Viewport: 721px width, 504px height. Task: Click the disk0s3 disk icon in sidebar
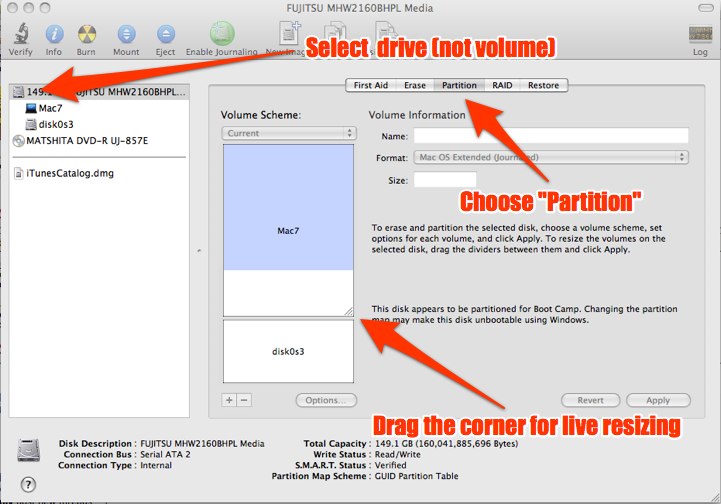tap(31, 125)
